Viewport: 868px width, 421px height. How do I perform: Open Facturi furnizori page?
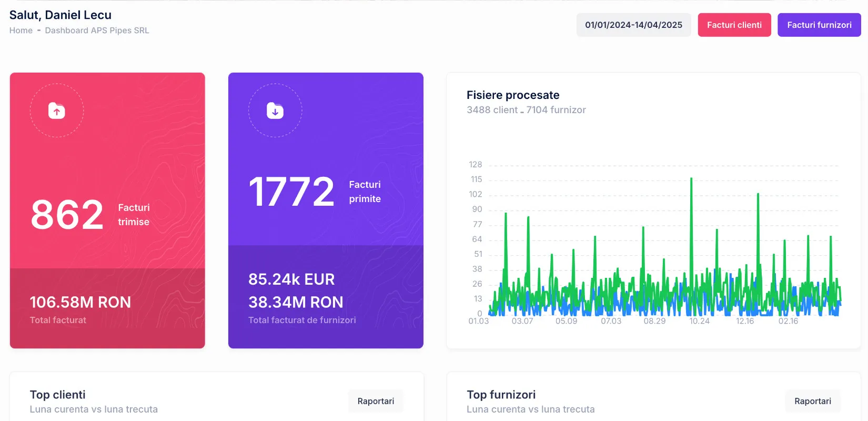point(819,25)
